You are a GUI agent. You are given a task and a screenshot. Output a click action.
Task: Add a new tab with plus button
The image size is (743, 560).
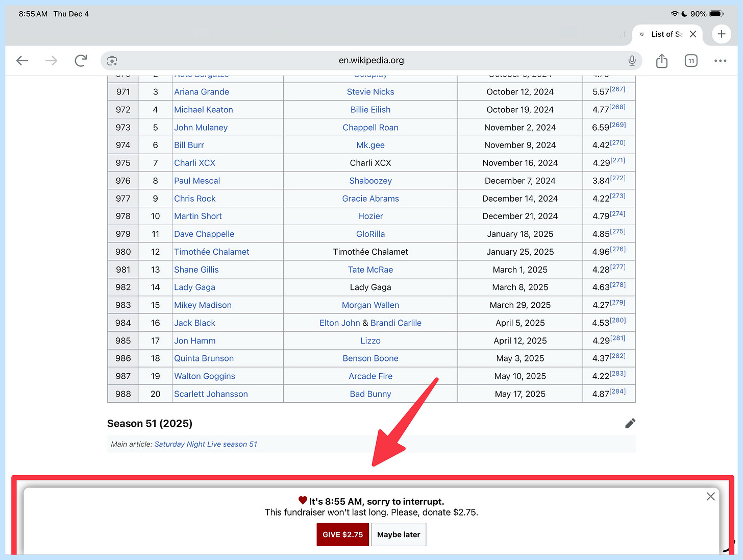pyautogui.click(x=722, y=34)
